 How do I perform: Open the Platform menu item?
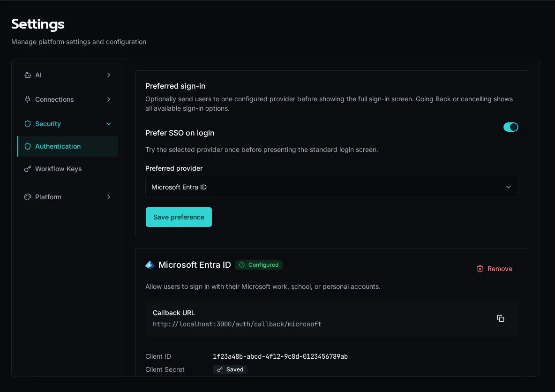67,197
